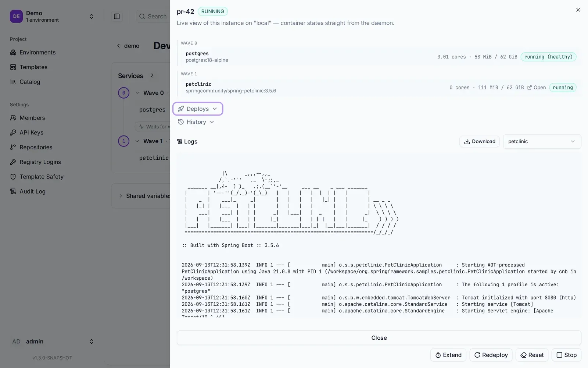Open the petclinic log source dropdown
The width and height of the screenshot is (588, 368).
[x=542, y=141]
